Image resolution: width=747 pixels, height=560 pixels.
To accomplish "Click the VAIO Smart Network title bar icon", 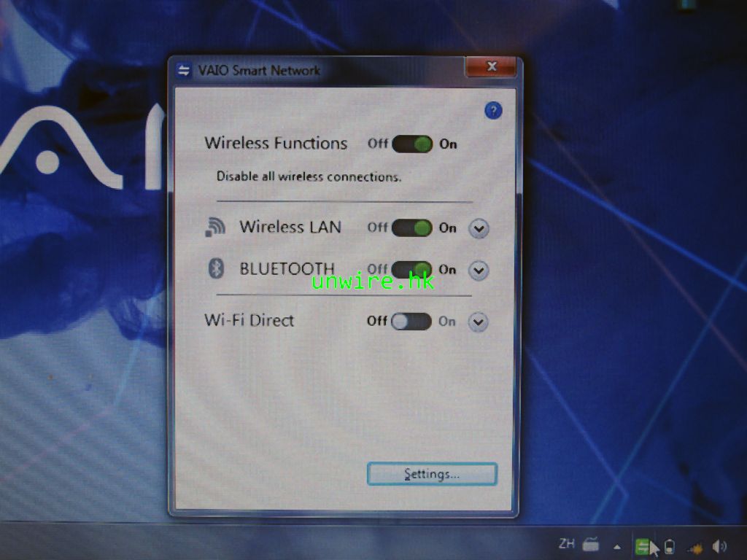I will coord(184,71).
